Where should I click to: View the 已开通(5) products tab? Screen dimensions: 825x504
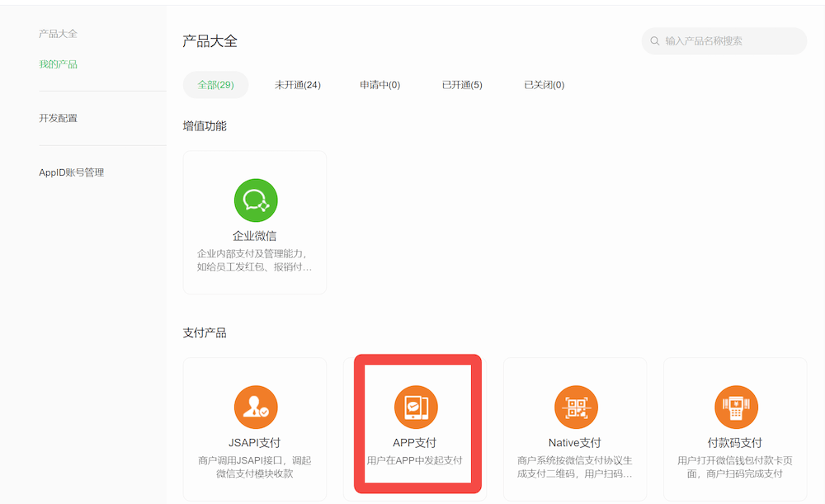pos(462,85)
